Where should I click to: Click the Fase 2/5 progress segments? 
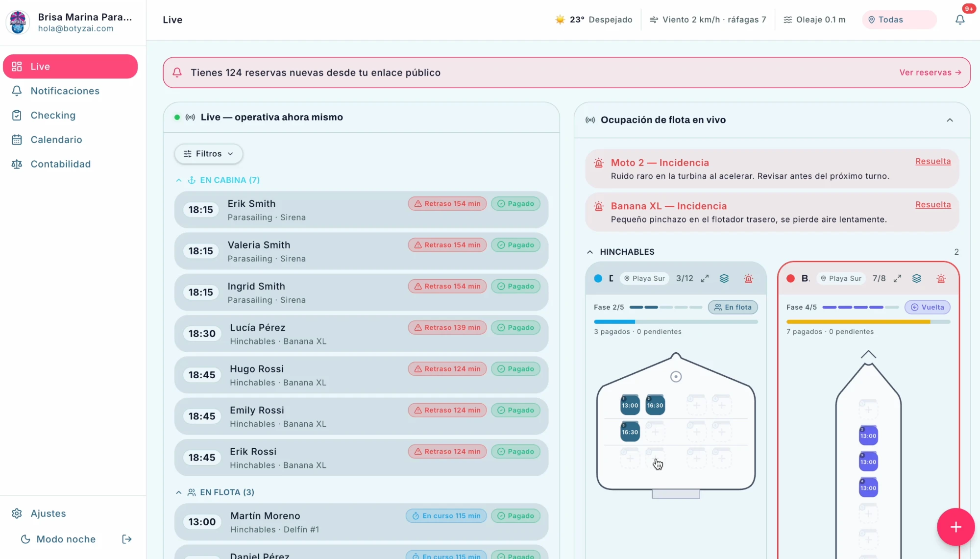coord(665,307)
